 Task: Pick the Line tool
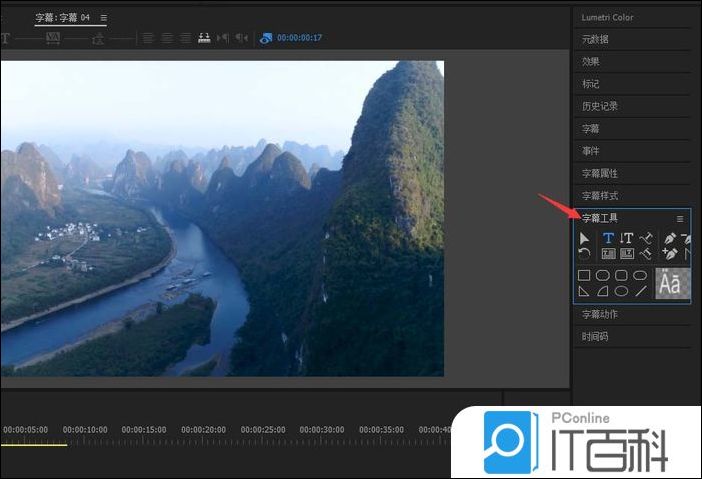(x=640, y=291)
